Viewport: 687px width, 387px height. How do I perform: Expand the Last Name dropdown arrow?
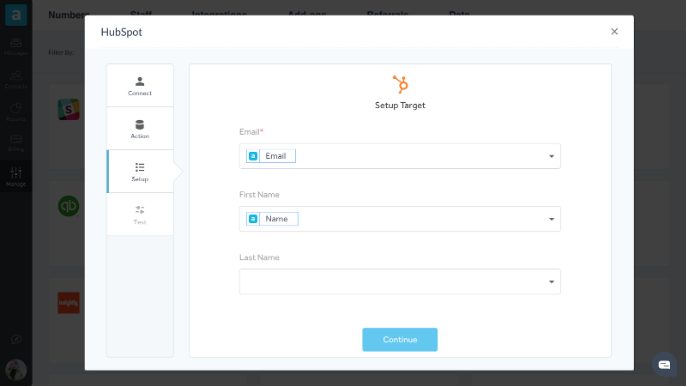pyautogui.click(x=551, y=282)
